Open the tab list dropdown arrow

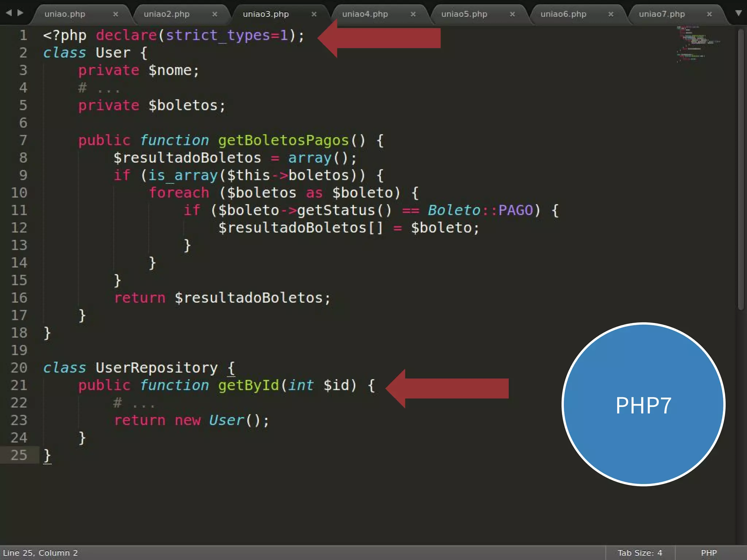coord(738,13)
